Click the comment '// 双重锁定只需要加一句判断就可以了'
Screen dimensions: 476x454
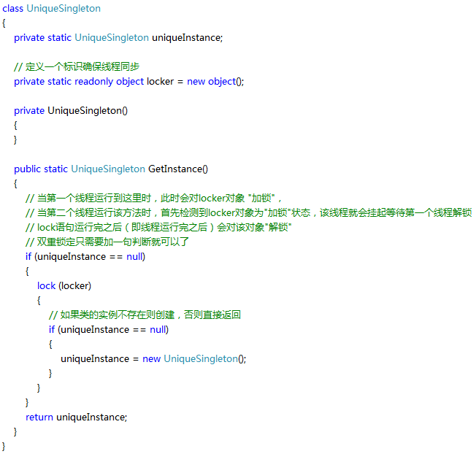tap(107, 242)
